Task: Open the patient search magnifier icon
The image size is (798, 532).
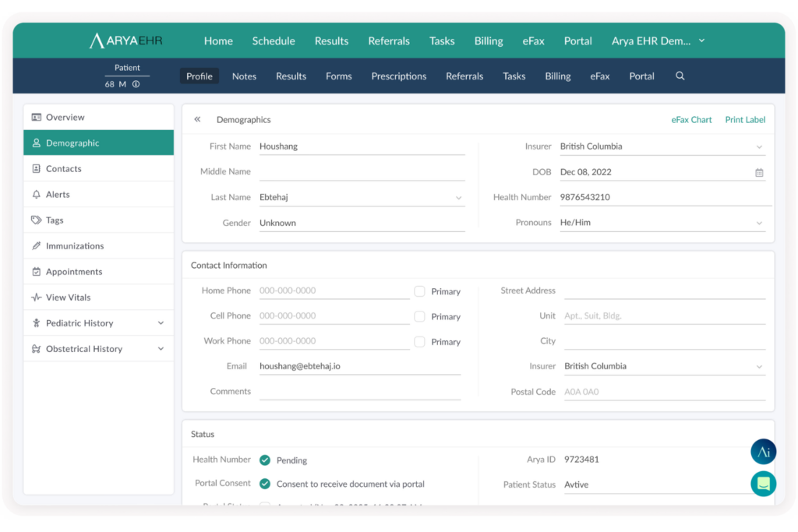Action: tap(680, 76)
